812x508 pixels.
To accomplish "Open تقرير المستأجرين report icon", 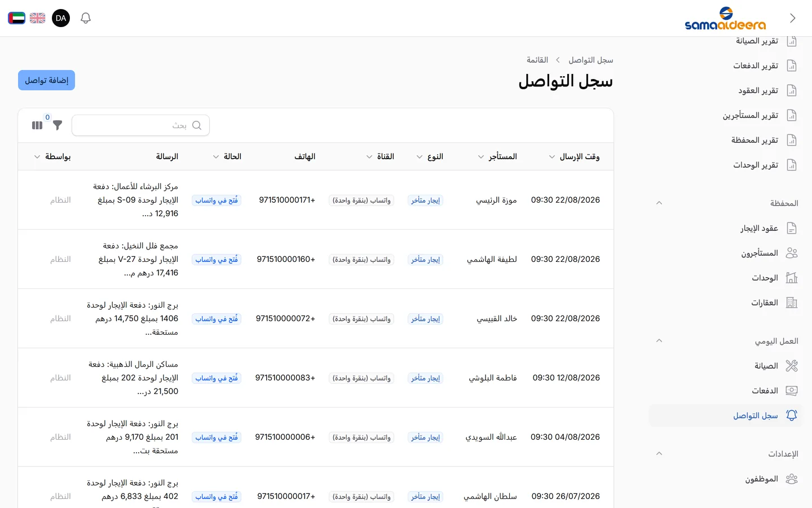I will tap(792, 115).
